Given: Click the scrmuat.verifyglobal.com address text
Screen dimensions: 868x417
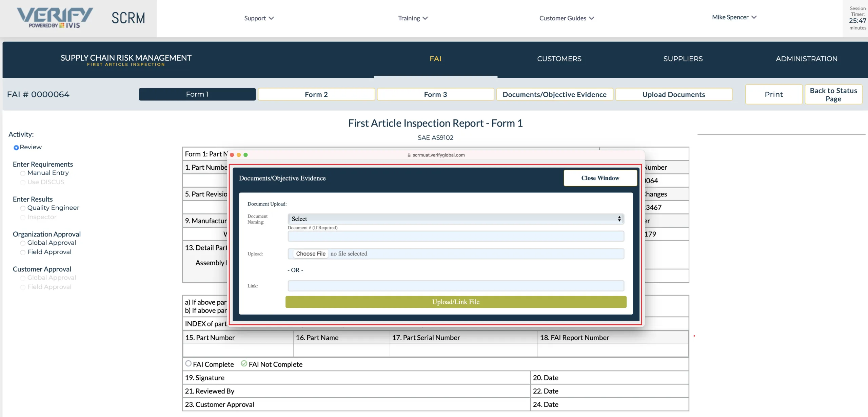Looking at the screenshot, I should (x=438, y=155).
